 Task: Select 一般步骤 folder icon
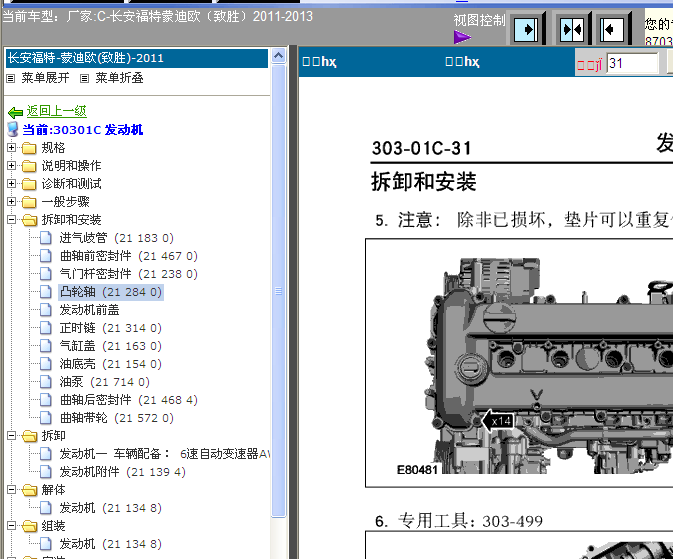coord(29,202)
